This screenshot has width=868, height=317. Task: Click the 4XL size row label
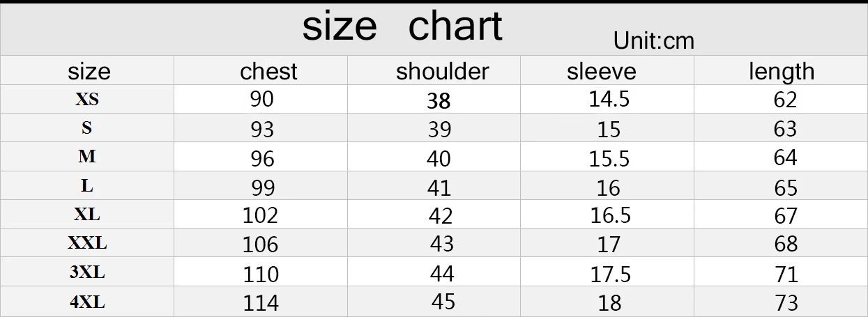(87, 302)
